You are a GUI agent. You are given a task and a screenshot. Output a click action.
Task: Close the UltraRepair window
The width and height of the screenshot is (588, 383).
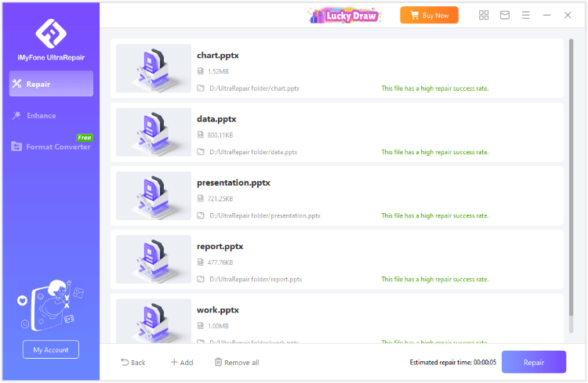click(x=568, y=16)
